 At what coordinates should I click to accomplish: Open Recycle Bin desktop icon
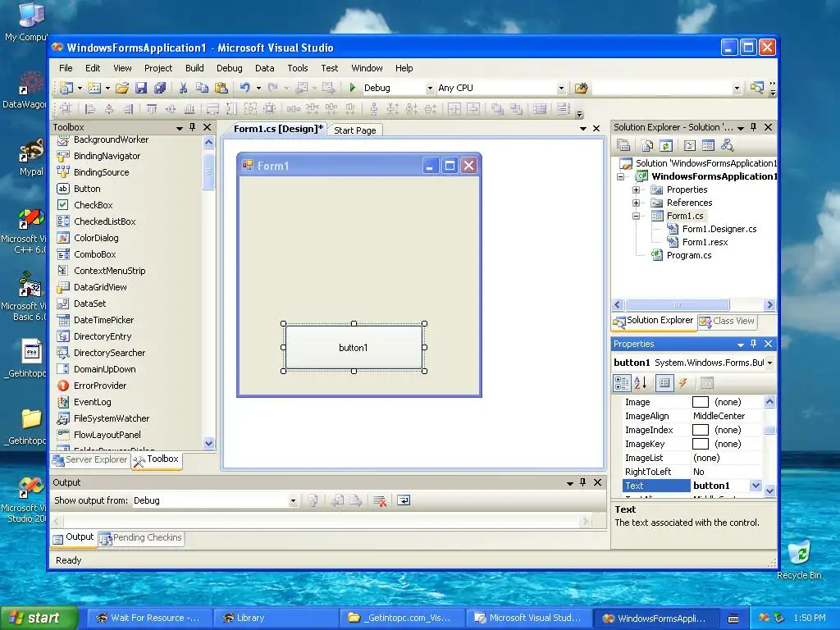point(799,559)
